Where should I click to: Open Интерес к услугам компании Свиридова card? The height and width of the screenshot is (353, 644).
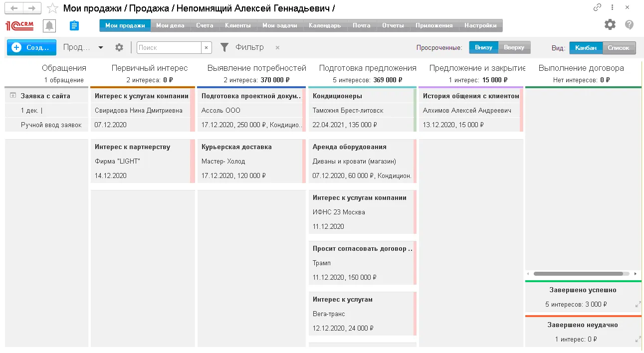pyautogui.click(x=143, y=110)
